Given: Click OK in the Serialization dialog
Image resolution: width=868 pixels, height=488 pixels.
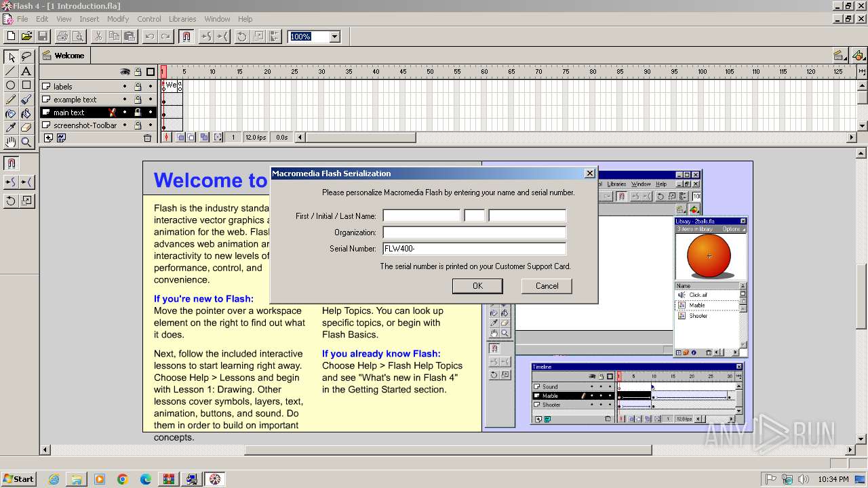Looking at the screenshot, I should tap(477, 286).
